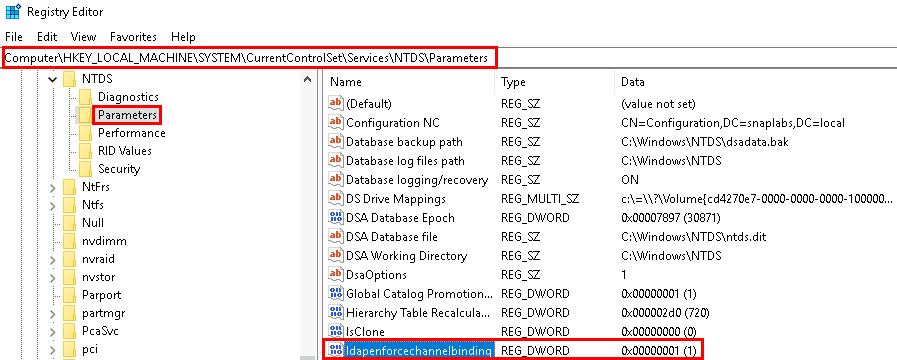Click the DsaOptions string value icon
This screenshot has width=897, height=360.
(x=335, y=275)
